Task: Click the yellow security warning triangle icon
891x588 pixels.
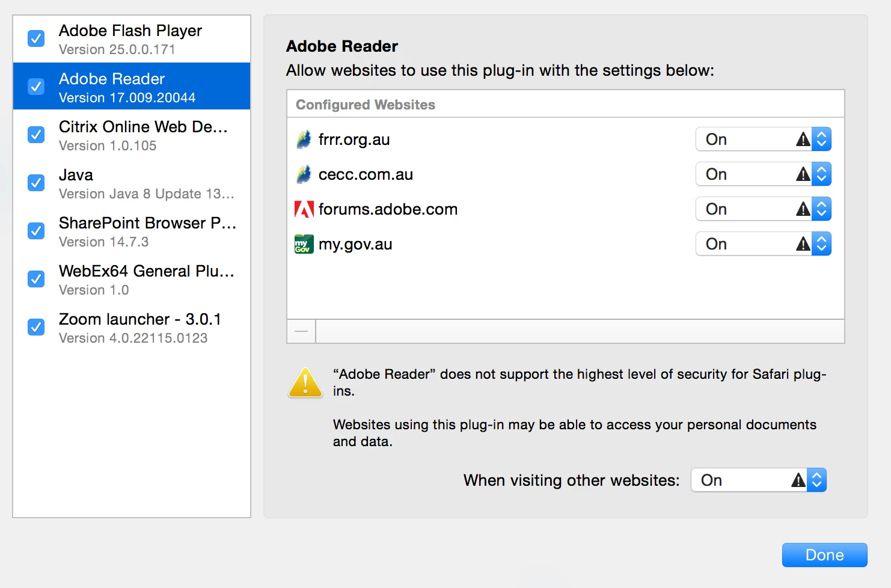Action: coord(305,383)
